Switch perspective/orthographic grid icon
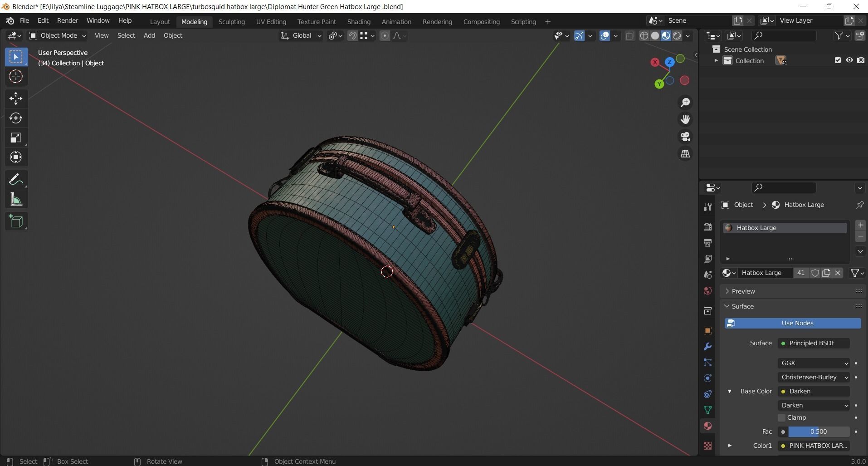Viewport: 868px width, 466px height. click(x=685, y=154)
